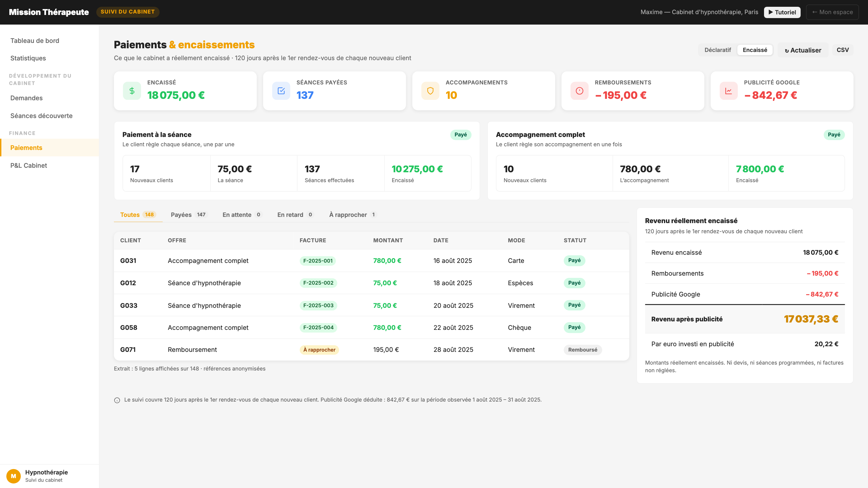Open Séances découverte in sidebar
The width and height of the screenshot is (868, 488).
tap(49, 116)
